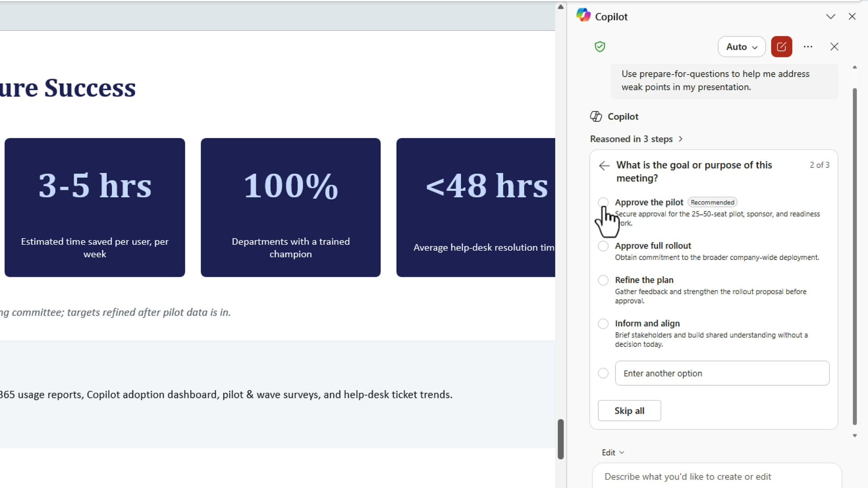
Task: Open the Auto mode dropdown
Action: [741, 47]
